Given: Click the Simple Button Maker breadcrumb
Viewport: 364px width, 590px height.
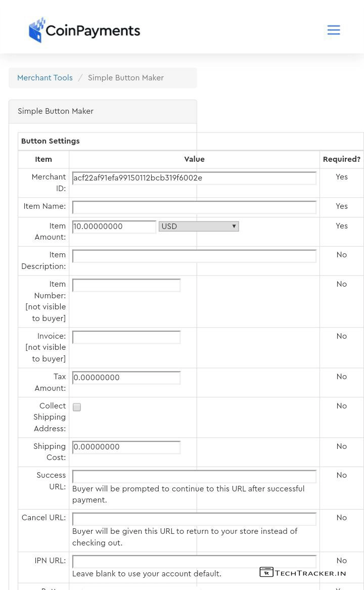Looking at the screenshot, I should click(126, 78).
